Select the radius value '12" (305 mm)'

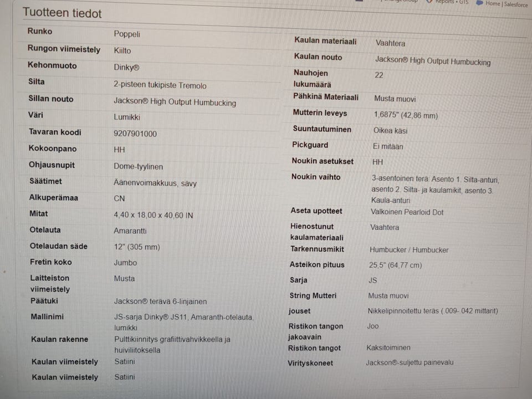click(137, 247)
